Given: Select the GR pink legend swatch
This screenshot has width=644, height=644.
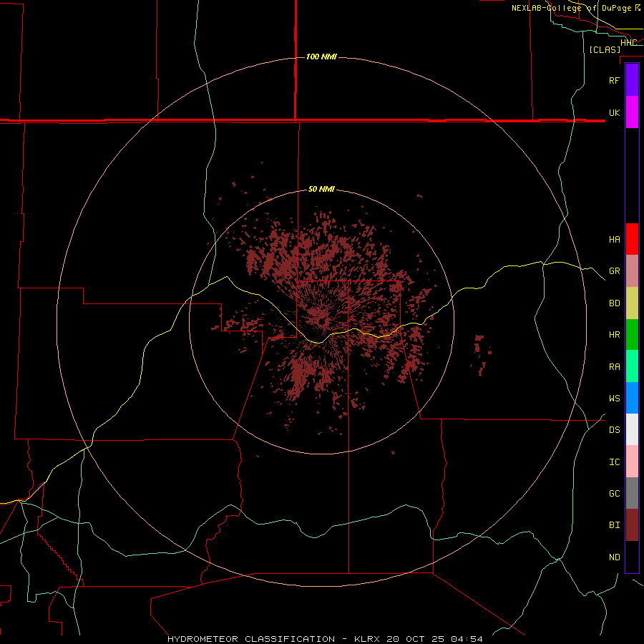Looking at the screenshot, I should click(x=632, y=271).
